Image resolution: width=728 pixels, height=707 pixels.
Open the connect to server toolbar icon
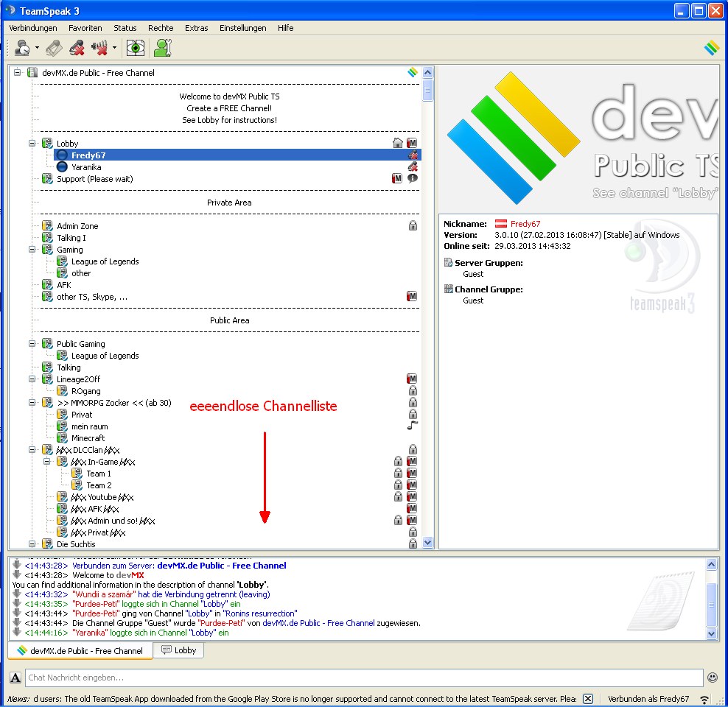coord(21,48)
